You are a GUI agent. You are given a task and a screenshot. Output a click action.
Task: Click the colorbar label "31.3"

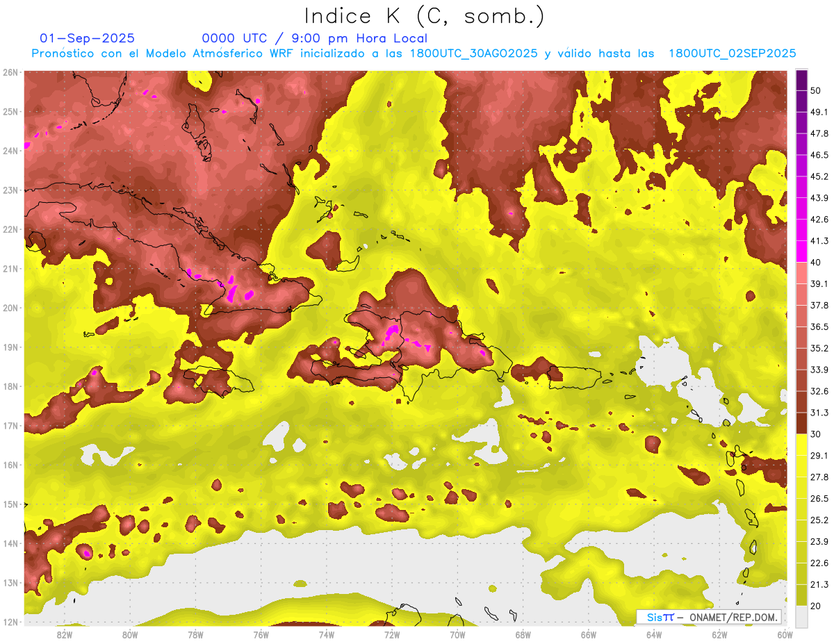[x=819, y=413]
